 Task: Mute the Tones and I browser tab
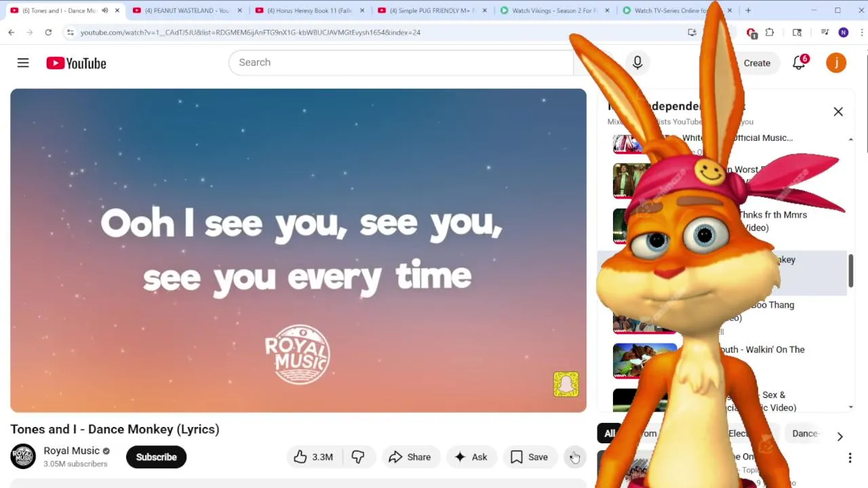(x=105, y=11)
